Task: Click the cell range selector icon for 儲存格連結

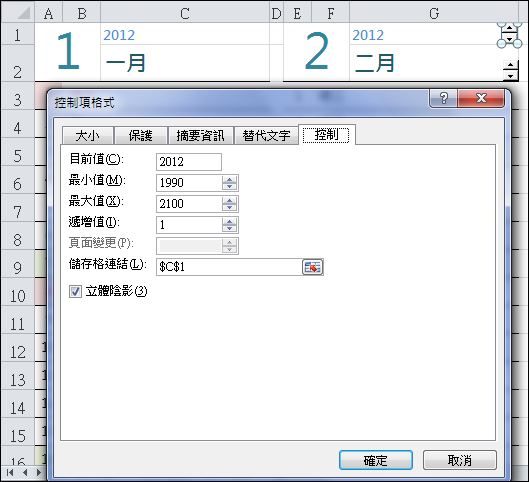Action: (x=312, y=267)
